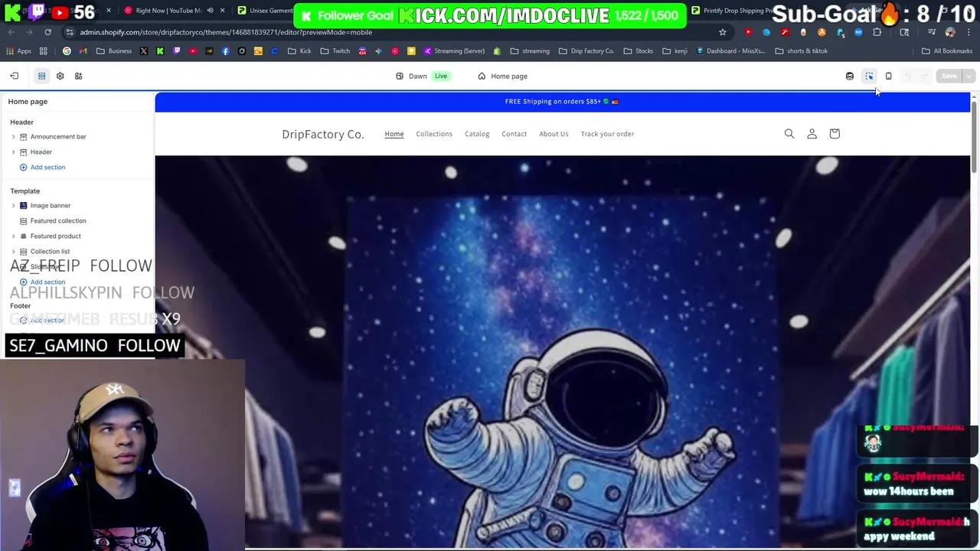Image resolution: width=980 pixels, height=551 pixels.
Task: Click the astronaut banner image
Action: point(562,352)
